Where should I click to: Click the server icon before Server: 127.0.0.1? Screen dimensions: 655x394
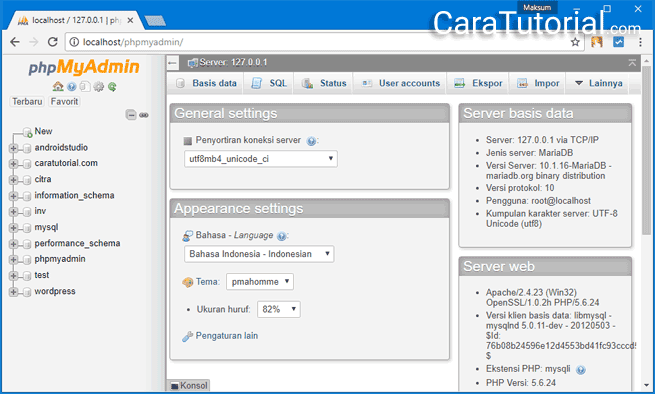click(x=193, y=63)
